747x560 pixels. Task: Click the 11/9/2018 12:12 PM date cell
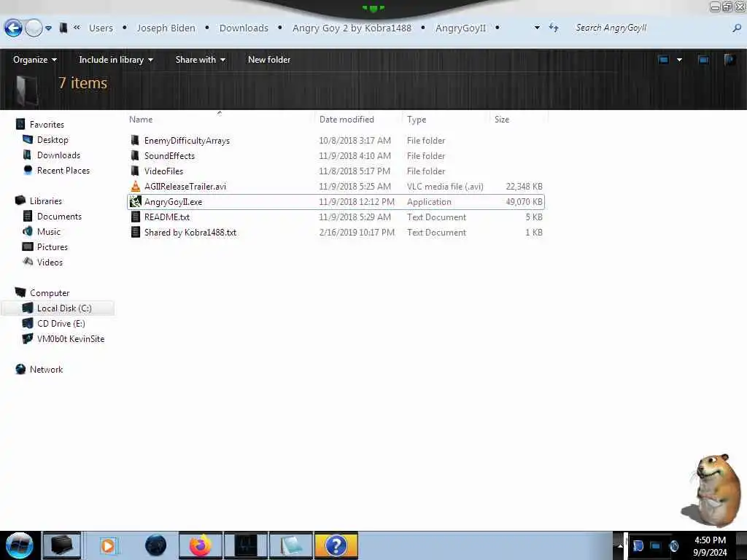click(x=356, y=202)
